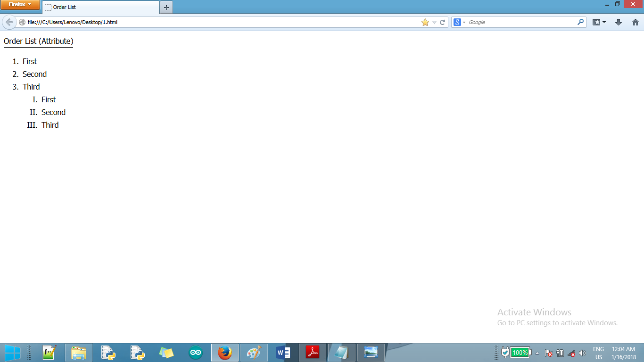The image size is (644, 362).
Task: Open the URL history dropdown arrow
Action: pos(434,22)
